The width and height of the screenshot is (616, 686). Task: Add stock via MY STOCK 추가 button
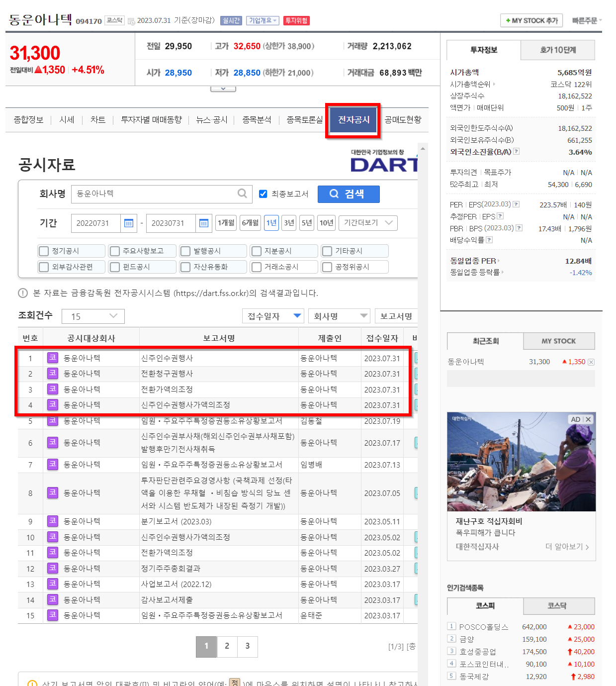click(x=531, y=20)
